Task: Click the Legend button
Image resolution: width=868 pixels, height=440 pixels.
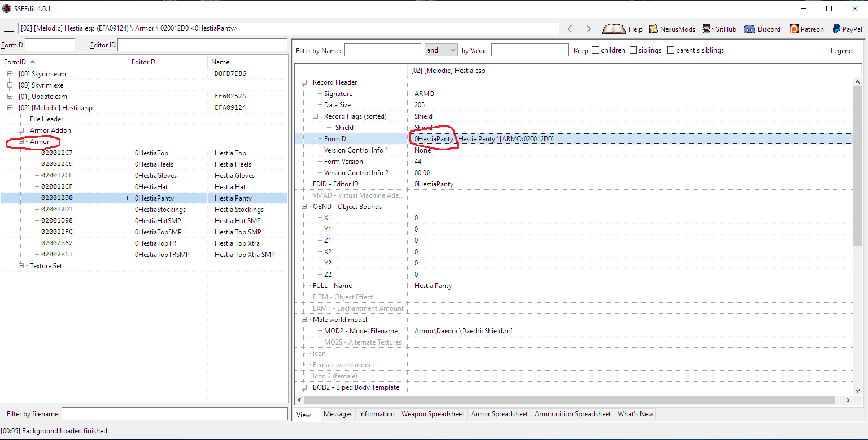Action: (x=841, y=51)
